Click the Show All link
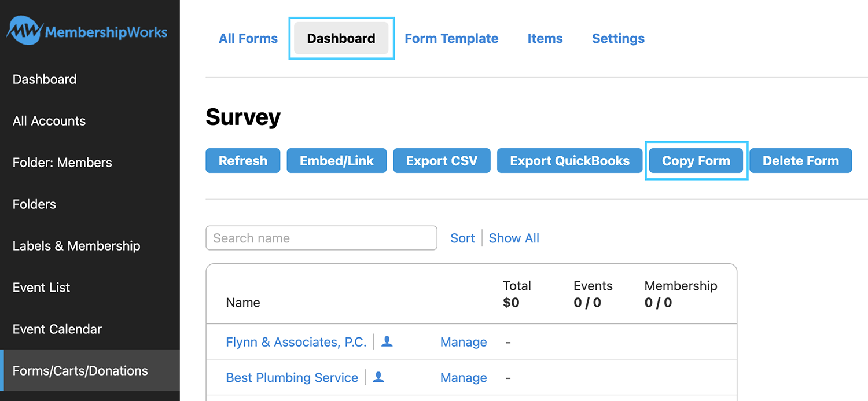The image size is (868, 401). (514, 238)
